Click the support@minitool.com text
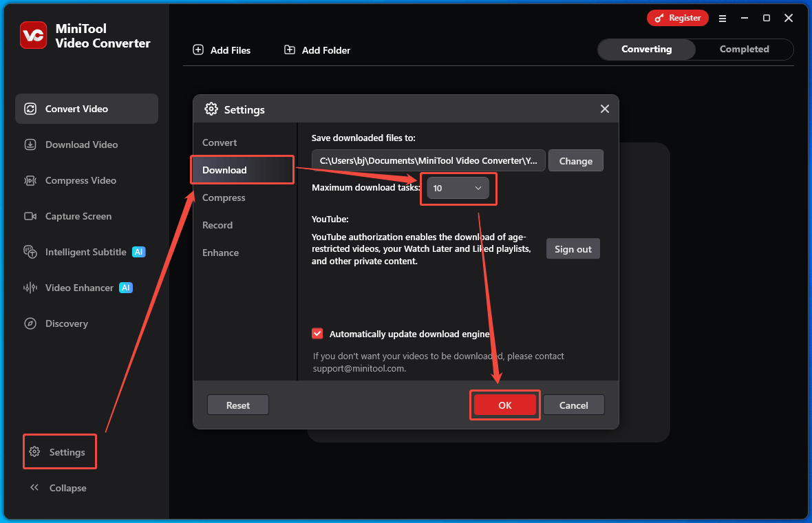This screenshot has height=523, width=812. (x=359, y=369)
